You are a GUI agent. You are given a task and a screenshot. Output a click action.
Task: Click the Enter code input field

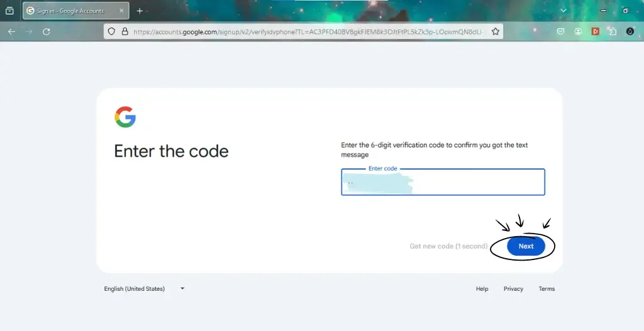[443, 183]
